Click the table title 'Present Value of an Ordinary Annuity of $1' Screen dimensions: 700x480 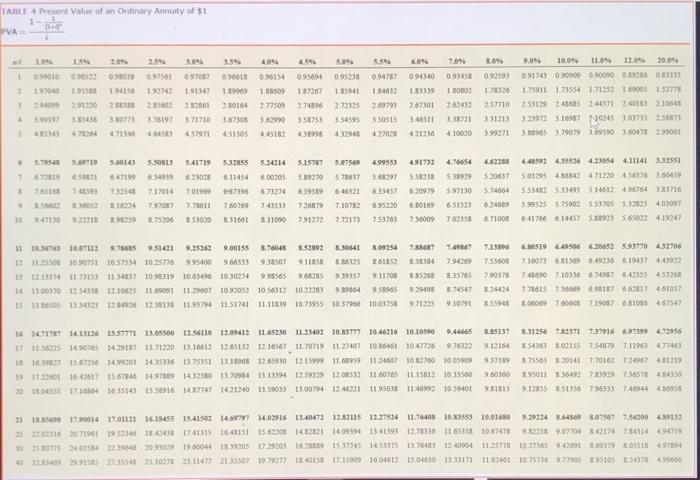pos(123,11)
